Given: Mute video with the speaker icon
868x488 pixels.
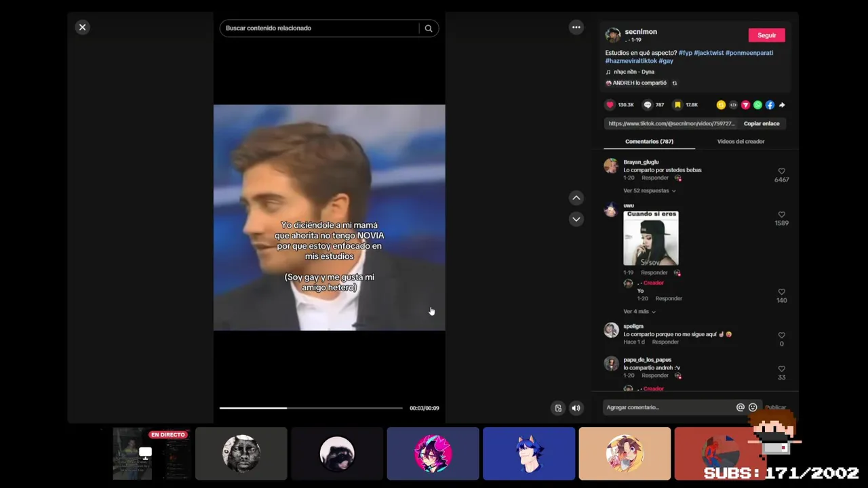Looking at the screenshot, I should click(576, 408).
